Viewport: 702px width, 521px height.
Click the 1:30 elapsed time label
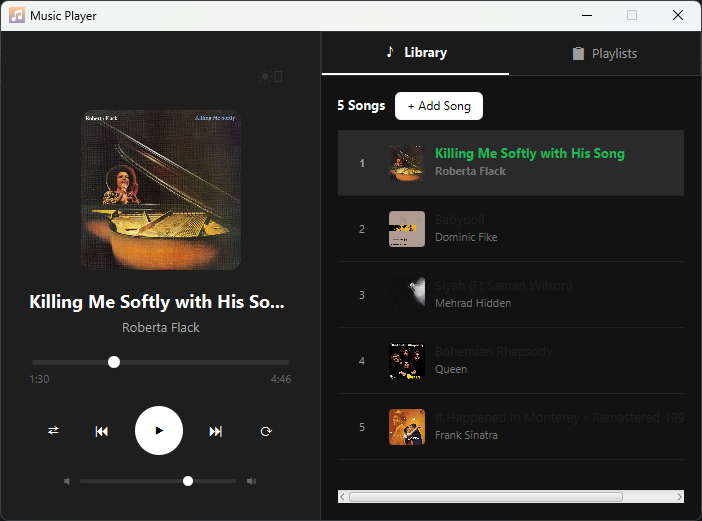[39, 379]
